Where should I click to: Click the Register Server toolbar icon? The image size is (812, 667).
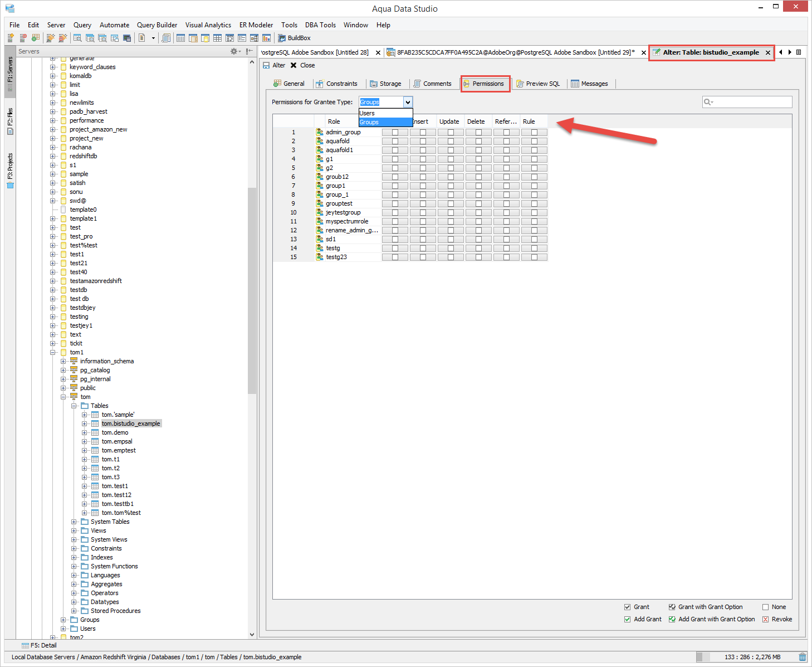click(x=11, y=38)
